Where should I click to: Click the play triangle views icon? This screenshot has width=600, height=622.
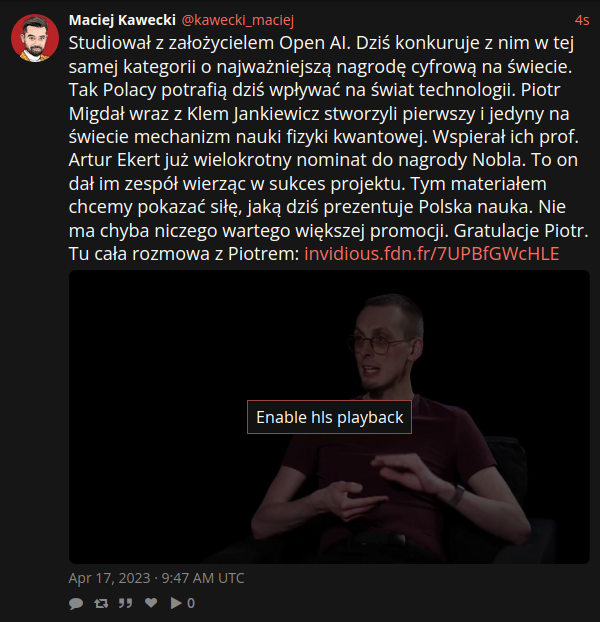(x=176, y=603)
